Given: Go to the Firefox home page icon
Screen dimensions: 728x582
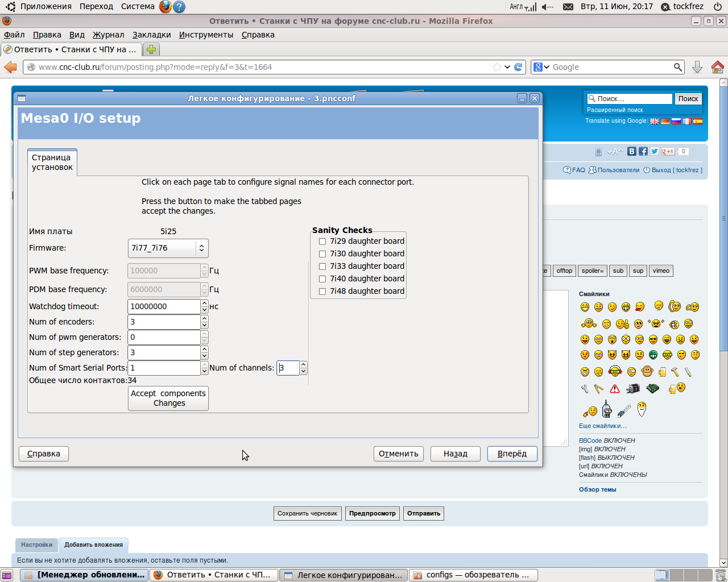Looking at the screenshot, I should (718, 67).
